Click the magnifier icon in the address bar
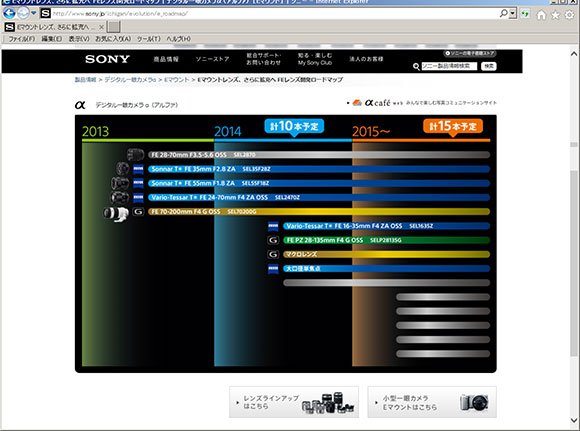Viewport: 580px width, 431px height. tap(503, 13)
